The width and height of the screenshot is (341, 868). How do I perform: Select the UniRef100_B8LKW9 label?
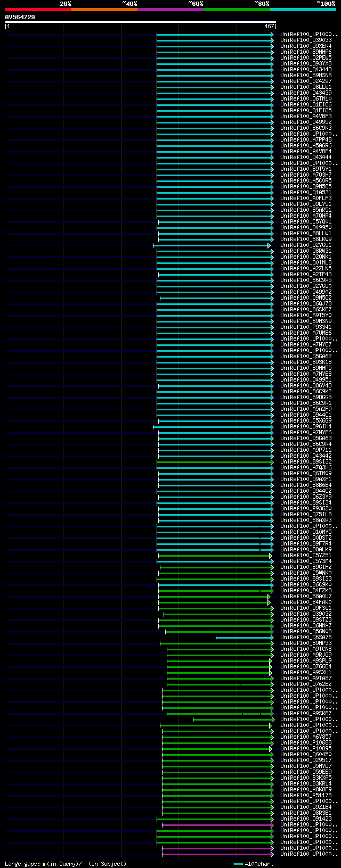[x=306, y=239]
